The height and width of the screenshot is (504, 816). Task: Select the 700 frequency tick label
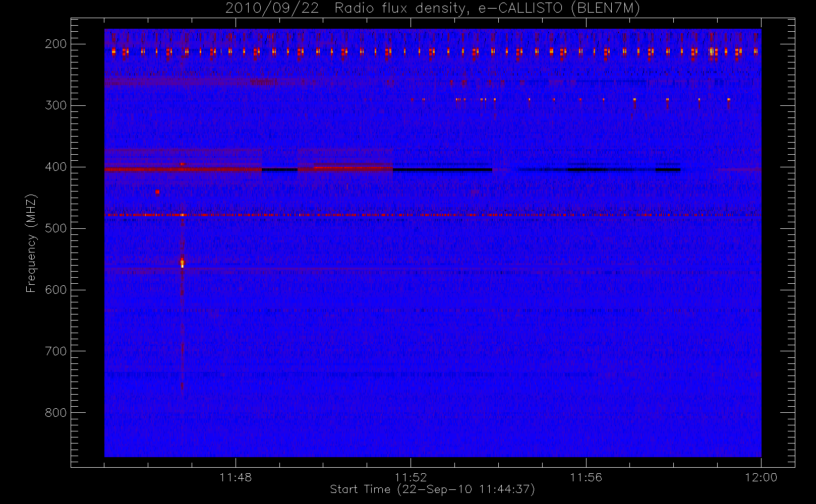(x=55, y=351)
